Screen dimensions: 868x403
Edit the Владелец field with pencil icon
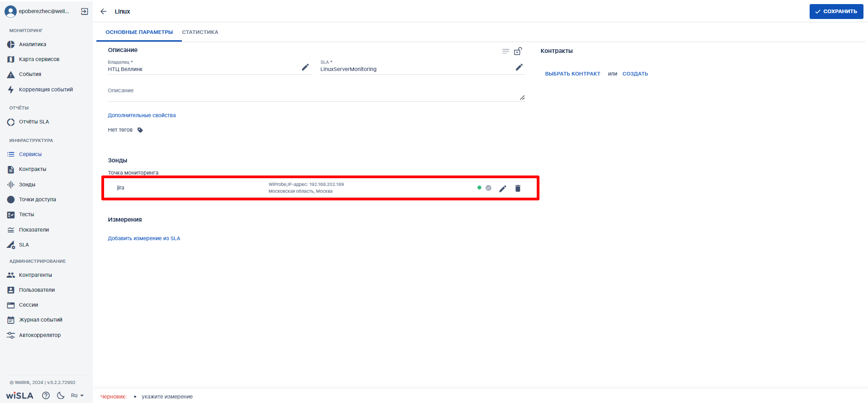pos(305,67)
